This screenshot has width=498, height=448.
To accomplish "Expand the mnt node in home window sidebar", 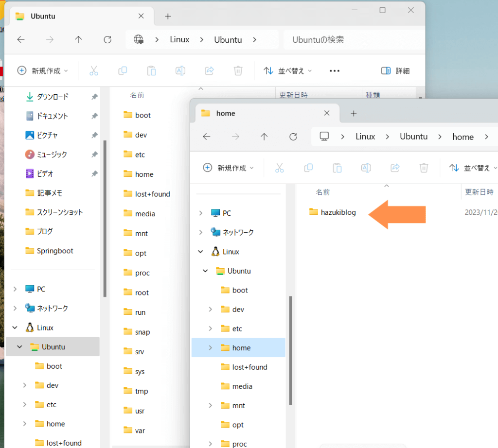I will tap(210, 406).
